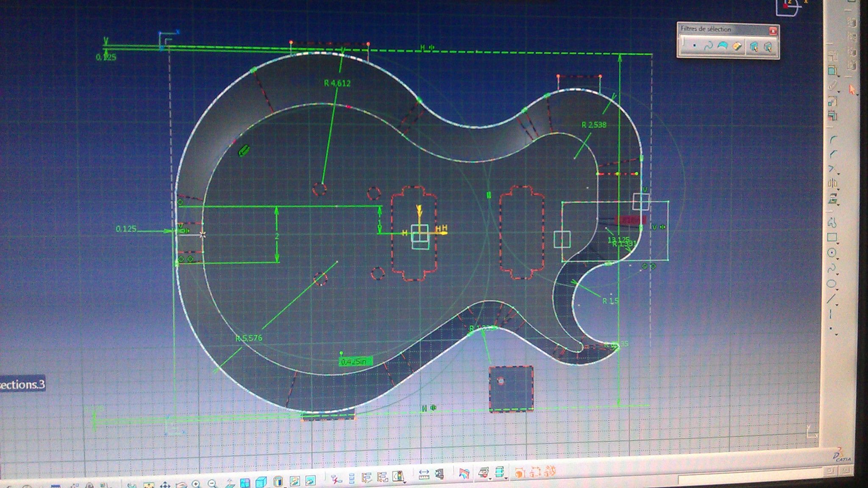Select the orange volume selection filter icon

click(737, 45)
